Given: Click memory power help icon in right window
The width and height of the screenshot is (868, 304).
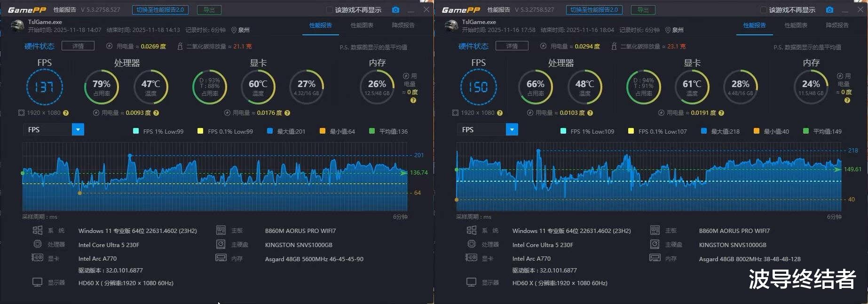Looking at the screenshot, I should coord(847,100).
